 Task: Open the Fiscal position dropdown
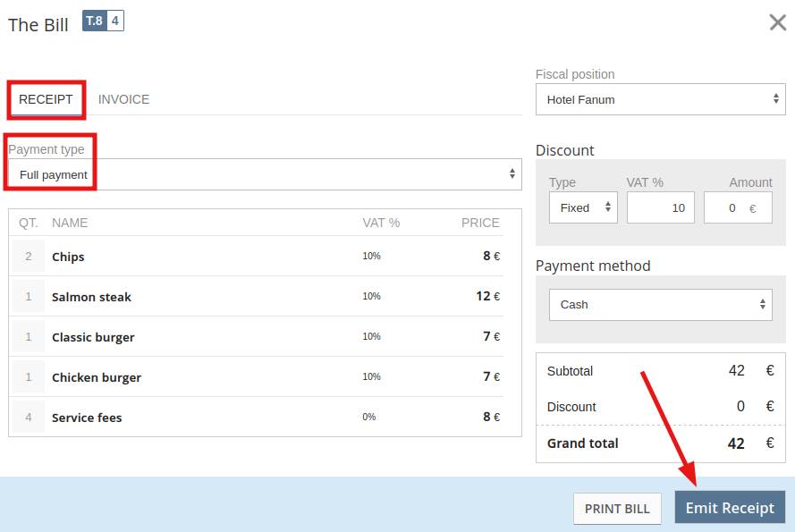(660, 100)
